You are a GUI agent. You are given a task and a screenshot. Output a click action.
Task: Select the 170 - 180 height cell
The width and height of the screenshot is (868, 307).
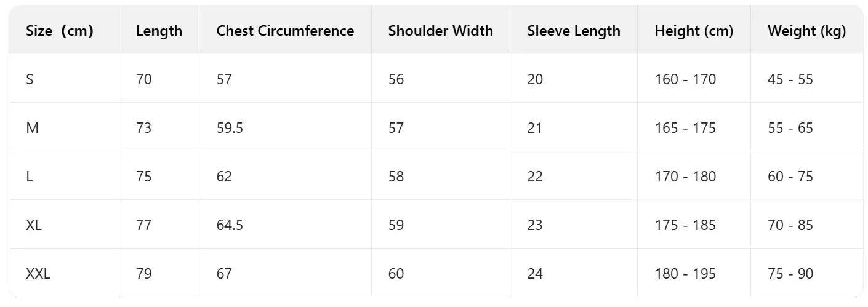pyautogui.click(x=685, y=177)
